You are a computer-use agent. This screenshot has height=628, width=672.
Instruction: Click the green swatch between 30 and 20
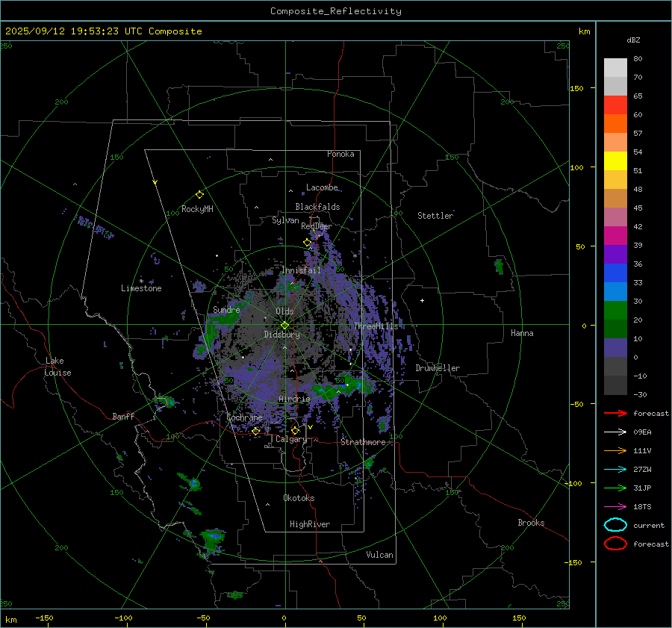coord(615,311)
